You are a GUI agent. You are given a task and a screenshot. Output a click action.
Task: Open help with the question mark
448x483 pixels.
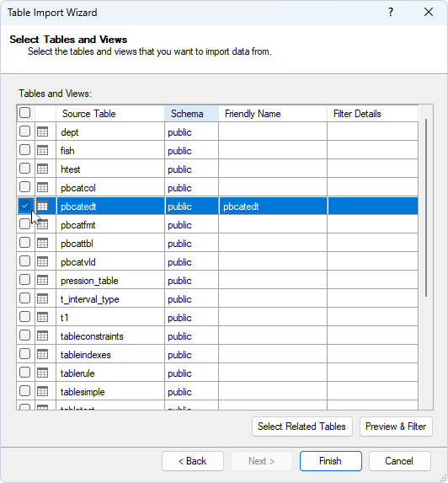(391, 12)
